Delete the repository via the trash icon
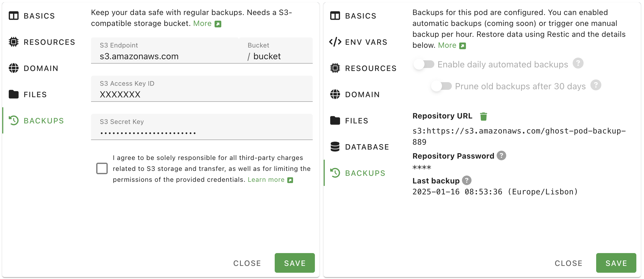644x279 pixels. pos(483,116)
